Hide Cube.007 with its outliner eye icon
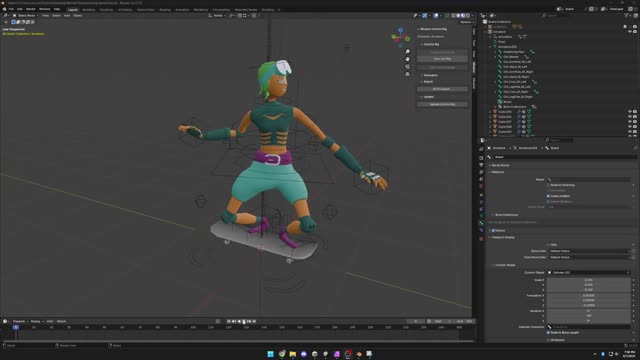The image size is (640, 360). coord(629,122)
